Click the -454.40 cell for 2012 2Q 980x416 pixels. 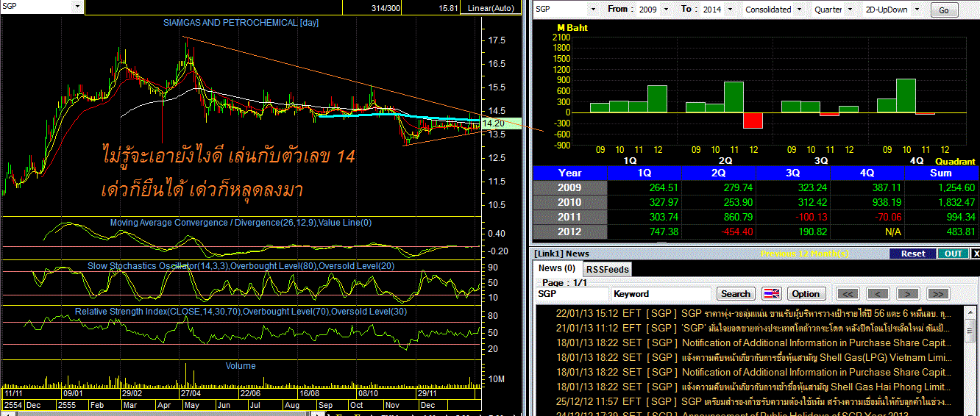[x=720, y=232]
